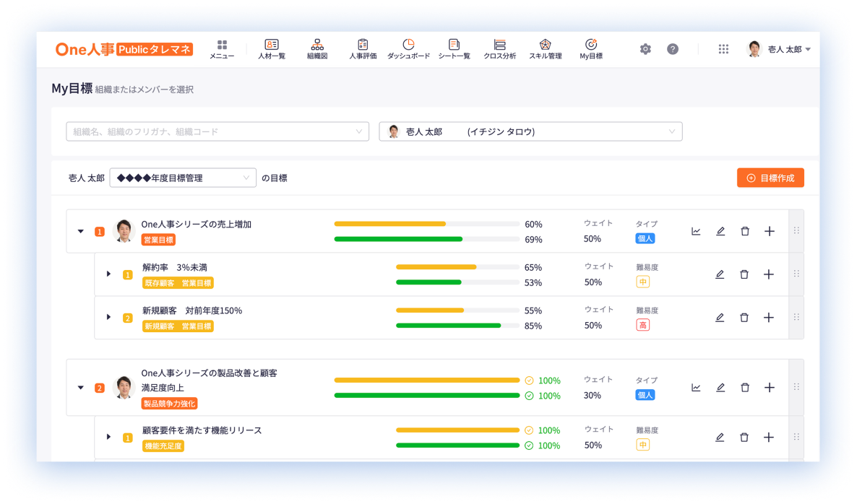The height and width of the screenshot is (504, 857).
Task: Click the 60% orange progress bar of 売上増加
Action: pyautogui.click(x=426, y=224)
